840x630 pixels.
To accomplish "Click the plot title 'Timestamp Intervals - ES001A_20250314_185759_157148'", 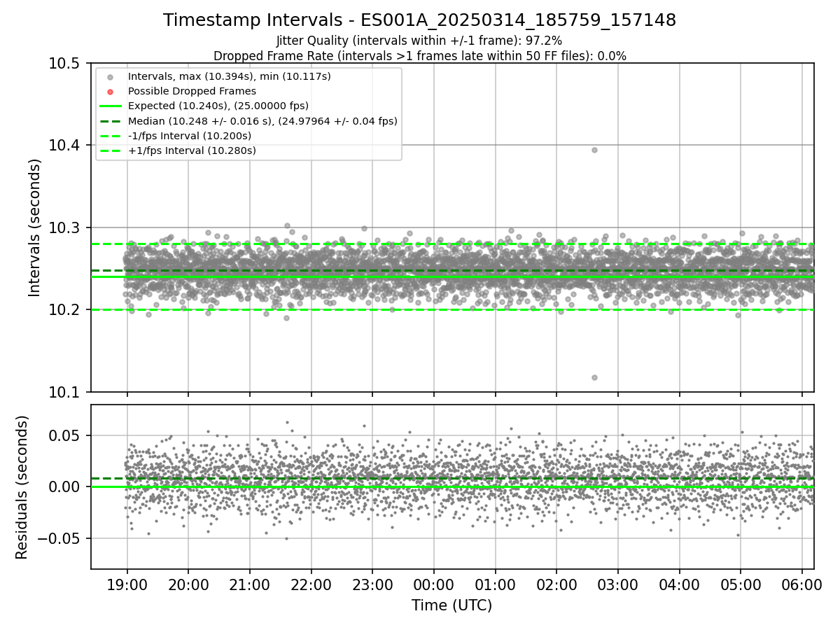I will [x=419, y=20].
